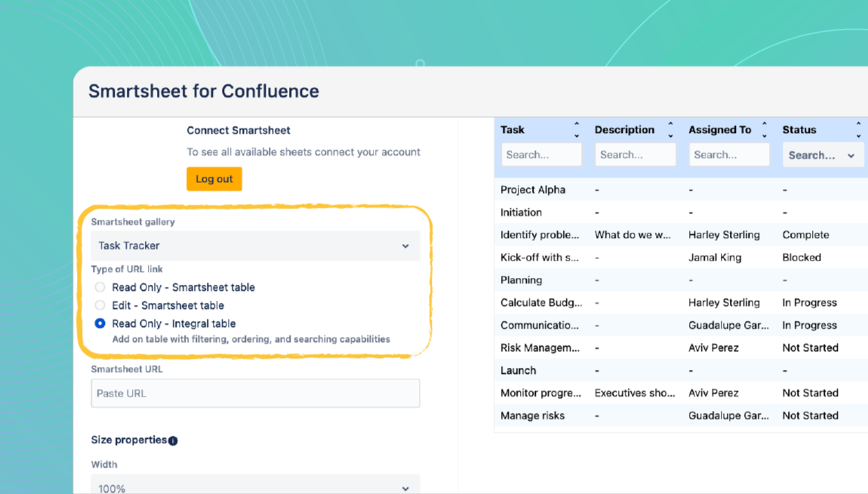Viewport: 868px width, 494px height.
Task: Expand the Width 100% dropdown
Action: (254, 487)
